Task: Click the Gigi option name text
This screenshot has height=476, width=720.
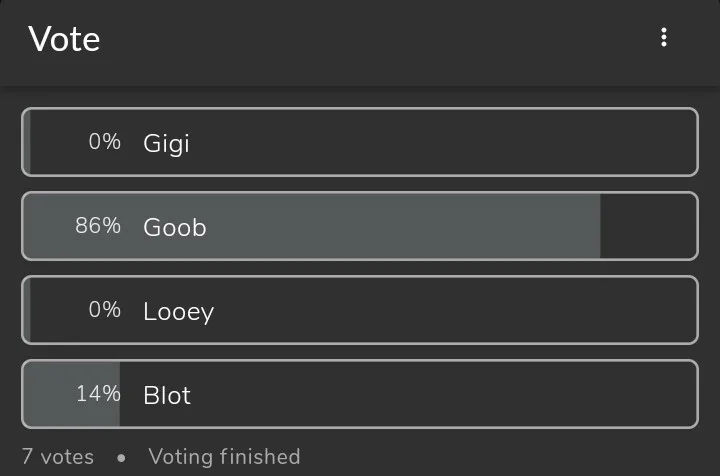Action: [x=166, y=143]
